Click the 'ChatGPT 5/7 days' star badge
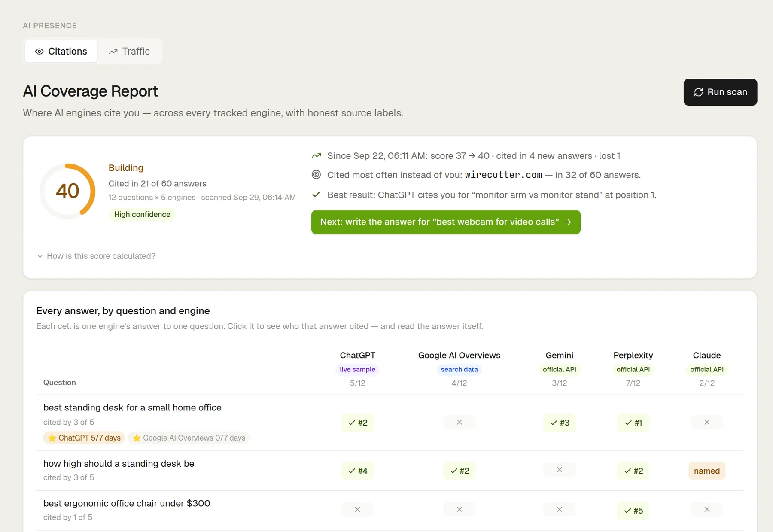Viewport: 773px width, 532px height. point(84,438)
